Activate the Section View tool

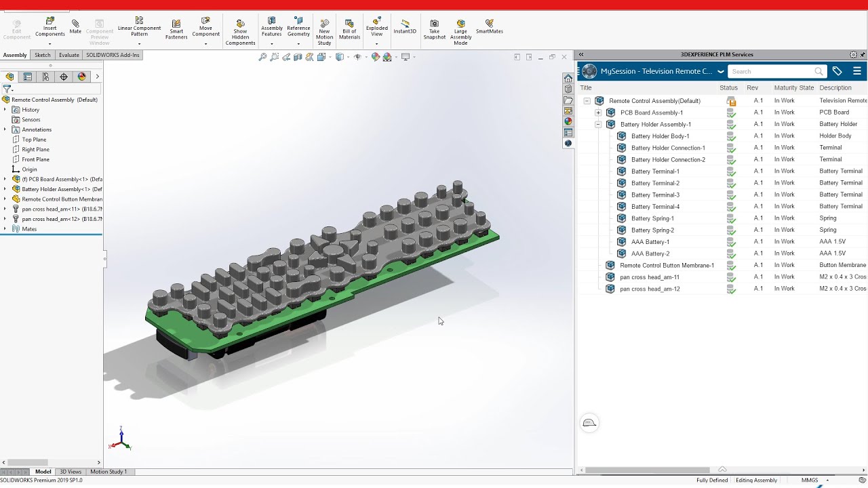[297, 57]
